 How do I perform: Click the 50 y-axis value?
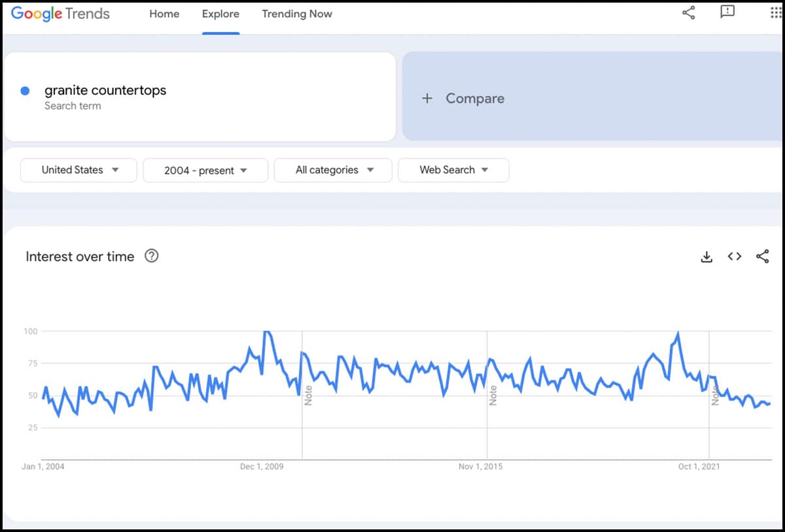coord(33,395)
